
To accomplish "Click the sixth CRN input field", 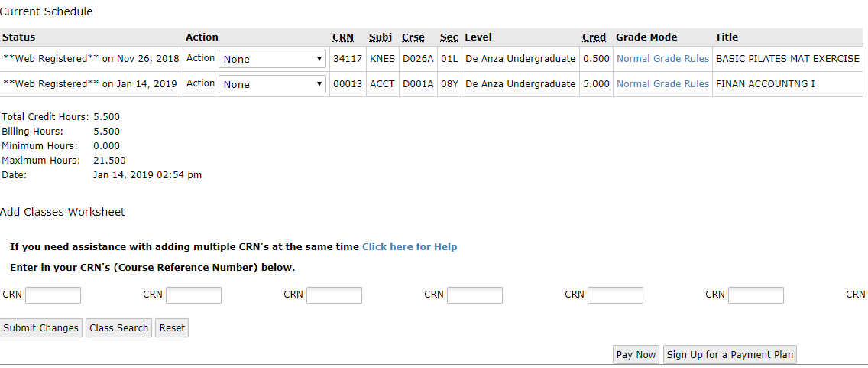I will (x=756, y=295).
